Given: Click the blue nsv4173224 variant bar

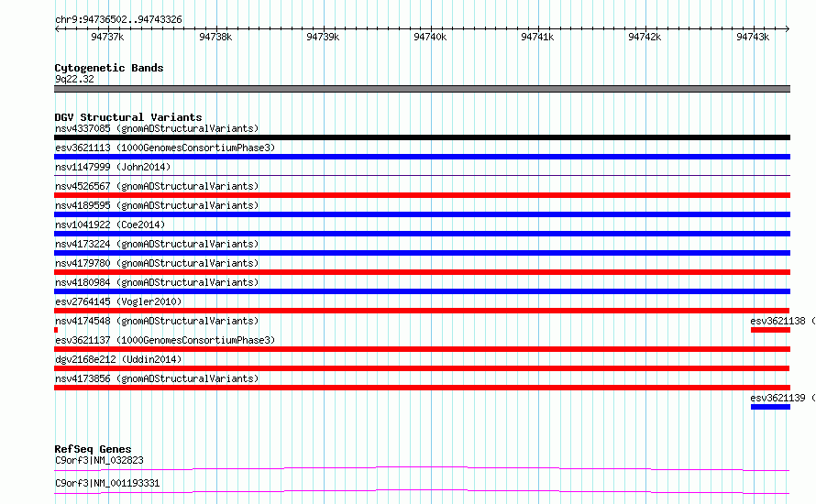Looking at the screenshot, I should (422, 253).
